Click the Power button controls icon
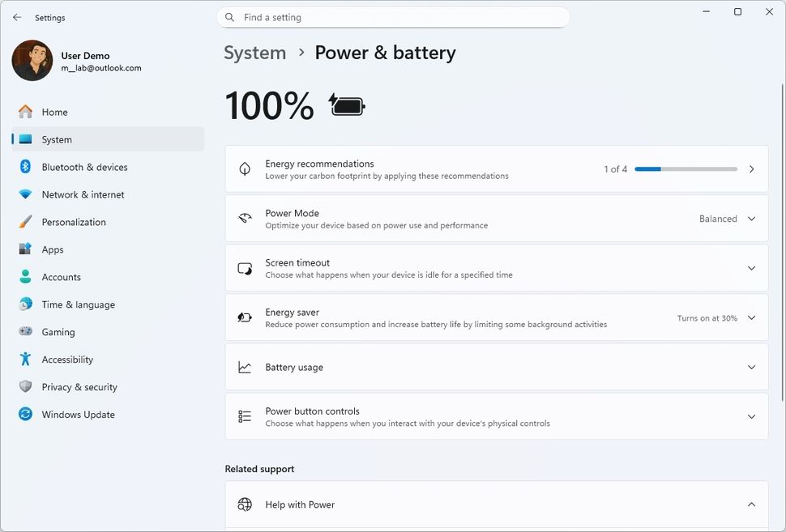Image resolution: width=786 pixels, height=532 pixels. coord(245,416)
